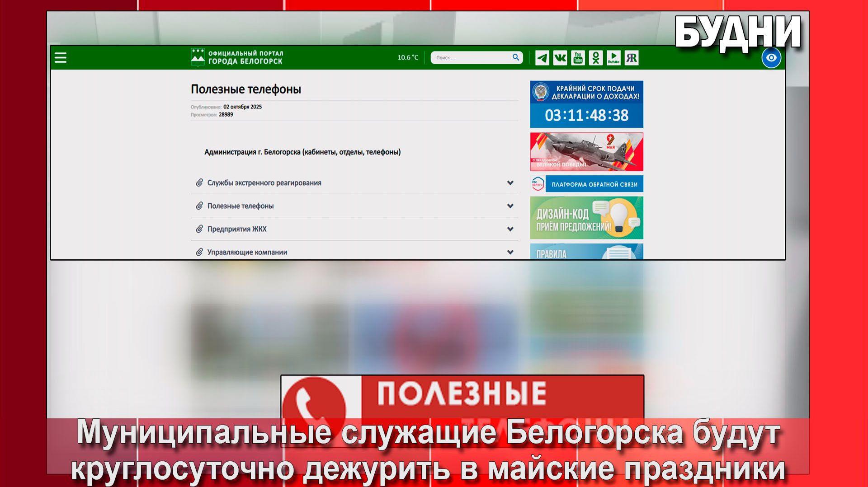The height and width of the screenshot is (487, 868).
Task: Open the Odnoklassniki icon
Action: tap(596, 57)
